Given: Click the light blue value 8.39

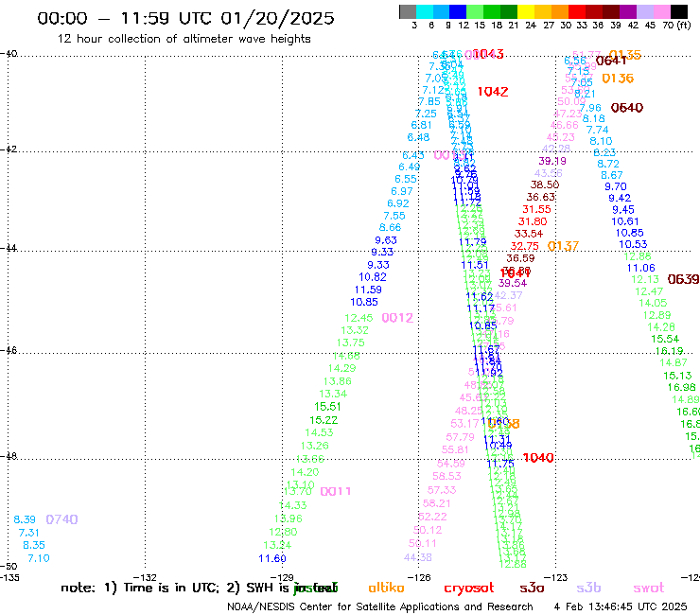Looking at the screenshot, I should tap(24, 519).
